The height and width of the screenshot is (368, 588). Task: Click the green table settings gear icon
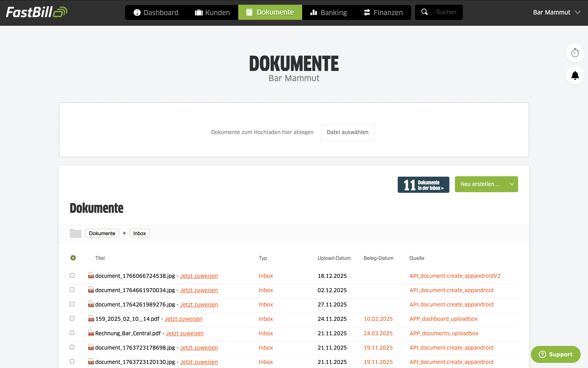[x=73, y=258]
